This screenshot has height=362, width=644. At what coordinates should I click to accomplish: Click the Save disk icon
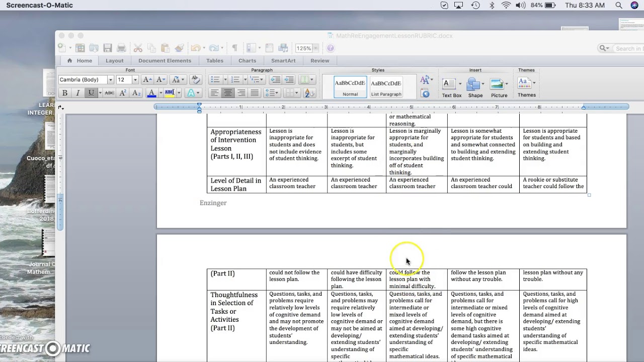pyautogui.click(x=108, y=48)
